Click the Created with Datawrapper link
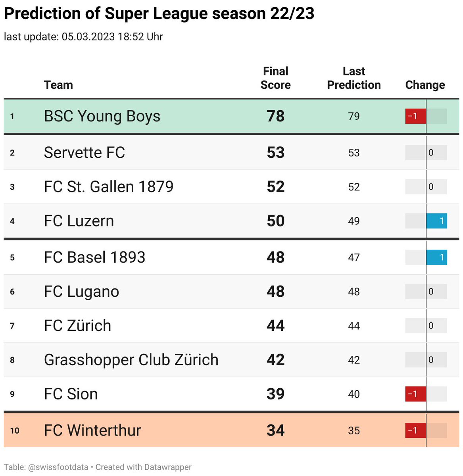 point(144,467)
